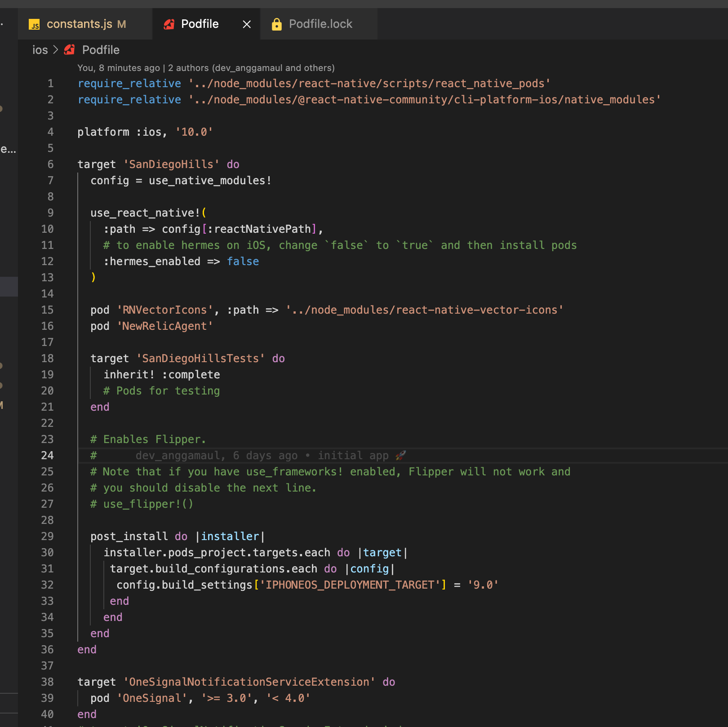This screenshot has height=727, width=728.
Task: Click require_relative on line 1
Action: [129, 83]
